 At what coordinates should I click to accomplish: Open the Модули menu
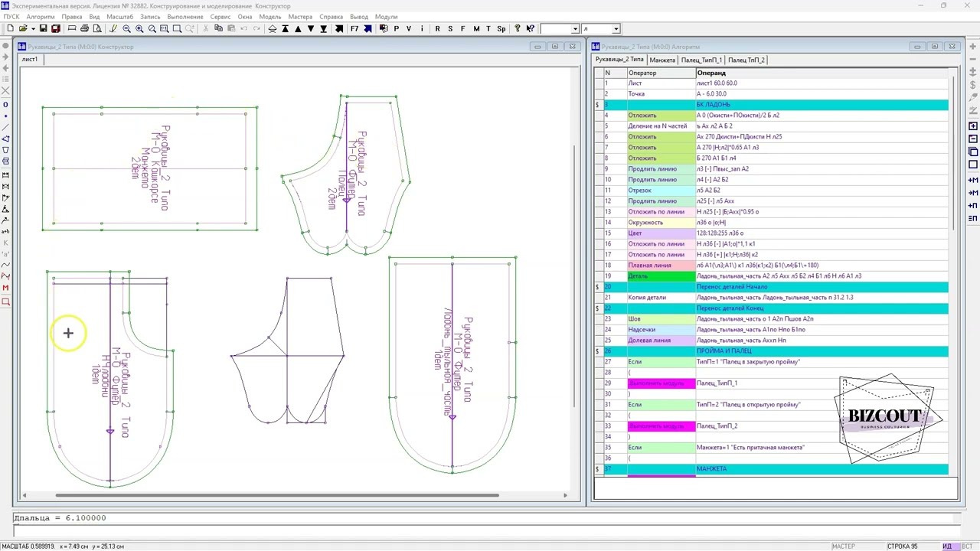pyautogui.click(x=386, y=17)
